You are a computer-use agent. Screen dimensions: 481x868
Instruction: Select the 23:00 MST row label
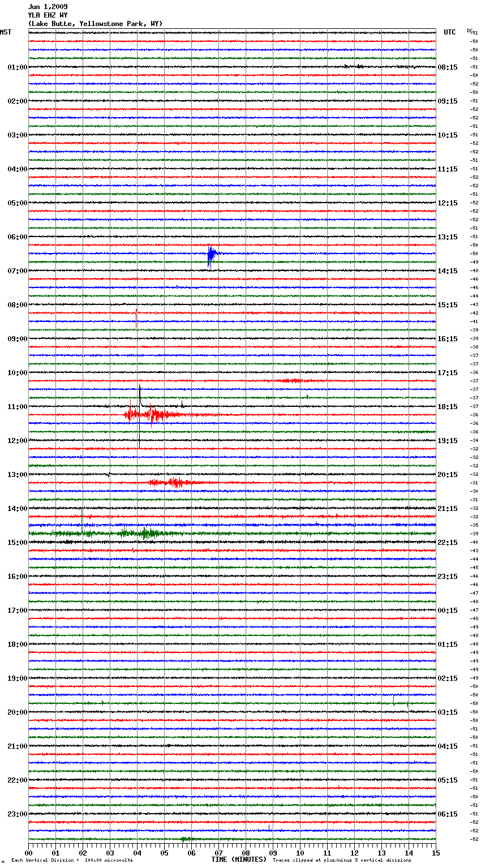18,814
